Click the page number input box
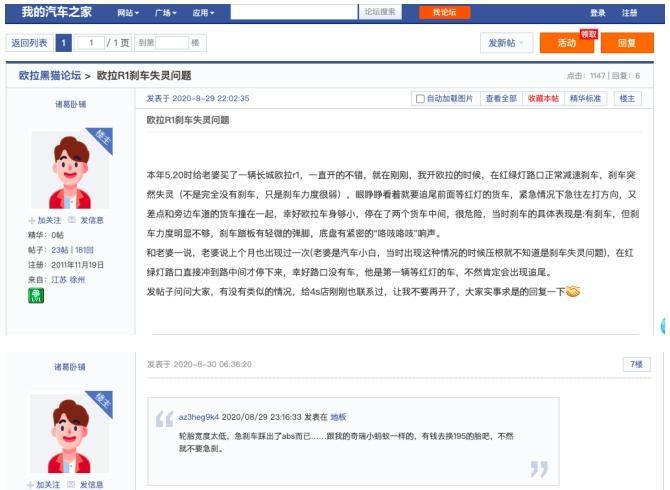The height and width of the screenshot is (490, 670). click(91, 43)
